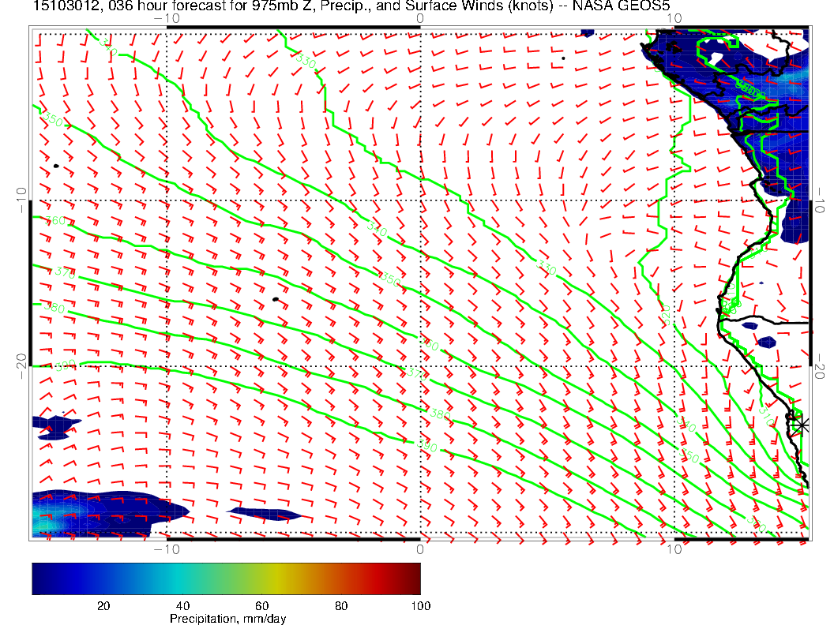The image size is (834, 644).
Task: Click the "Precipitation, mm/day" legend caption
Action: point(227,620)
